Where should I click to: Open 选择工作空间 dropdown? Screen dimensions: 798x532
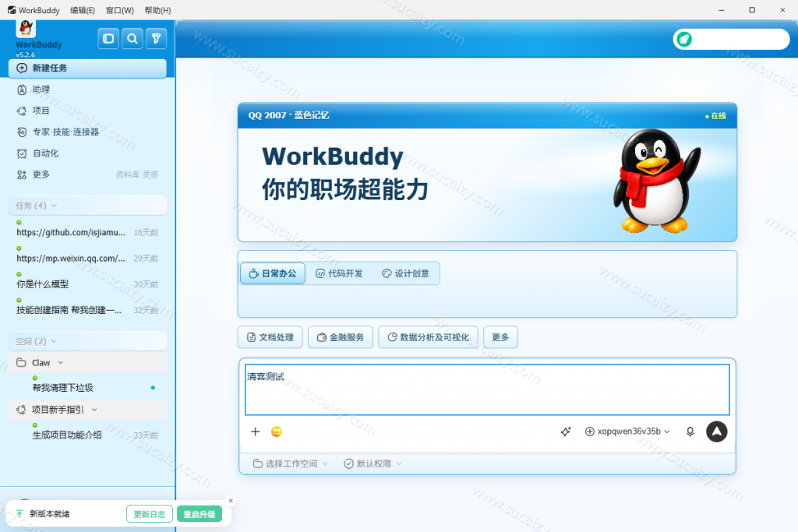(x=291, y=463)
